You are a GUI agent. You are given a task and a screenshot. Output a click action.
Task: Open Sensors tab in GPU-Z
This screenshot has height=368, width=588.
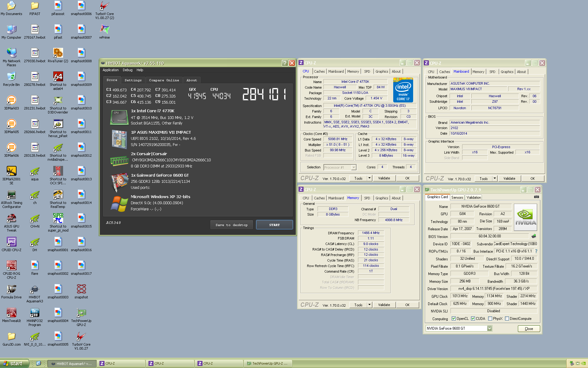pyautogui.click(x=457, y=197)
